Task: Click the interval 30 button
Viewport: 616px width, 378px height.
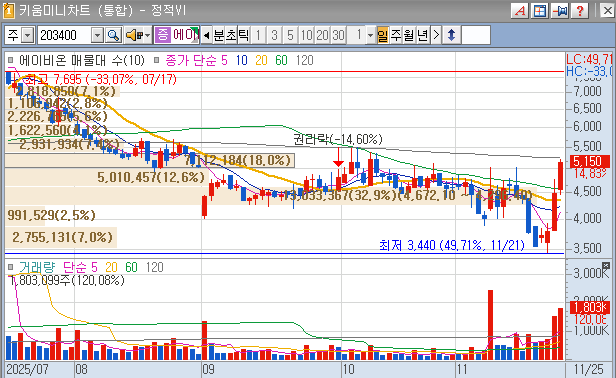Action: tap(338, 35)
